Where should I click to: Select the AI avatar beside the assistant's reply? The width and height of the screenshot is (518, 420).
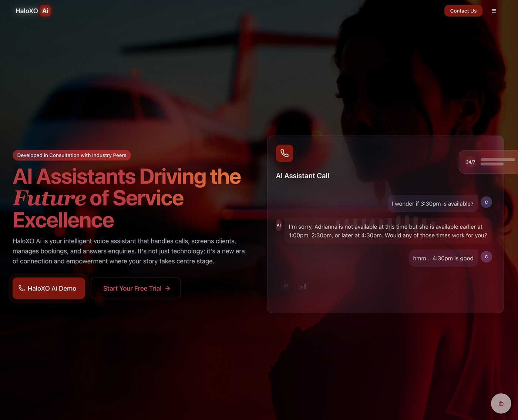[x=279, y=225]
